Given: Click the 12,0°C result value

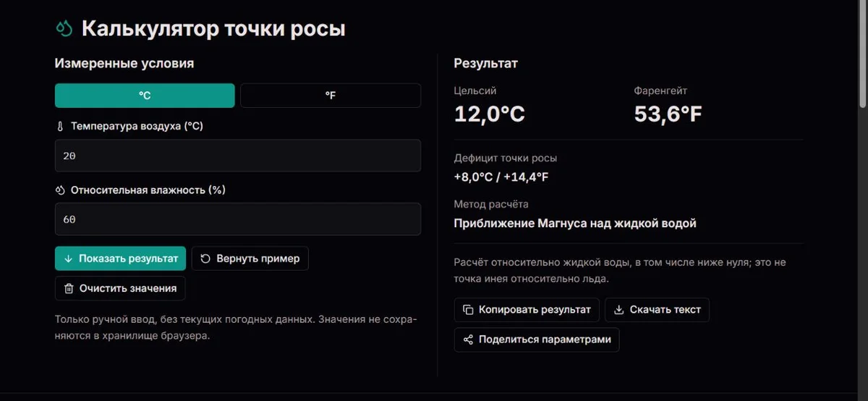Looking at the screenshot, I should click(x=490, y=114).
